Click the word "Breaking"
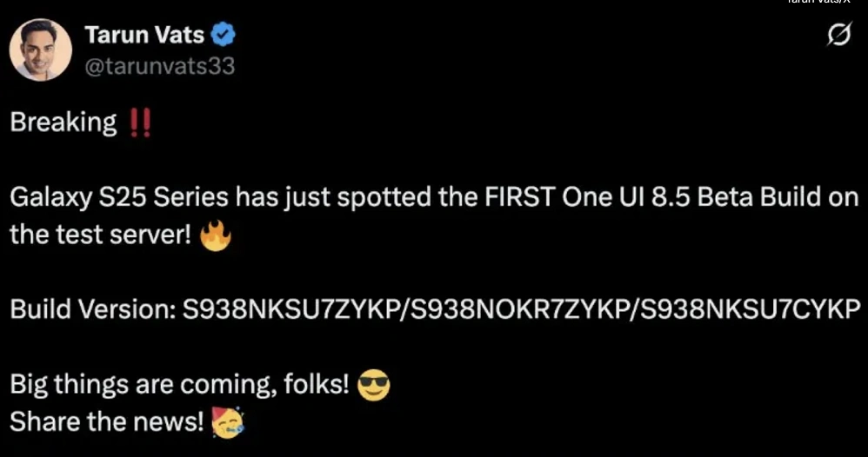Screen dimensions: 868x457 coord(63,123)
